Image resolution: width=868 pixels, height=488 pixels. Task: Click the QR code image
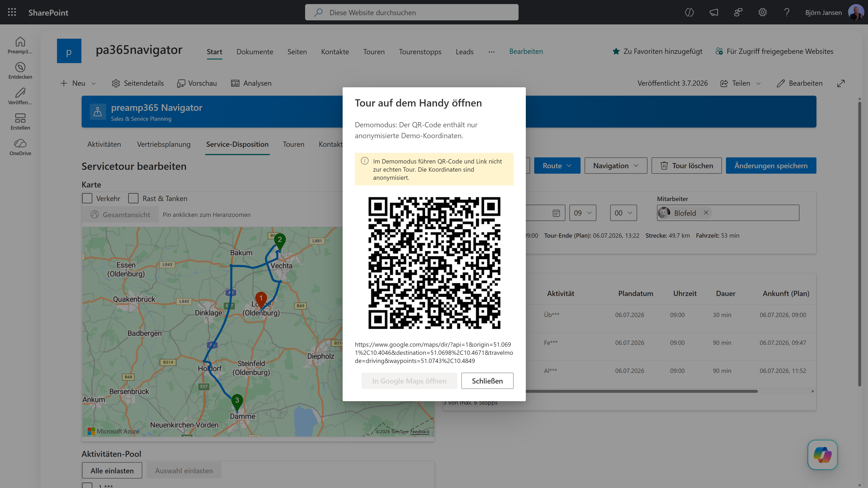pos(434,263)
